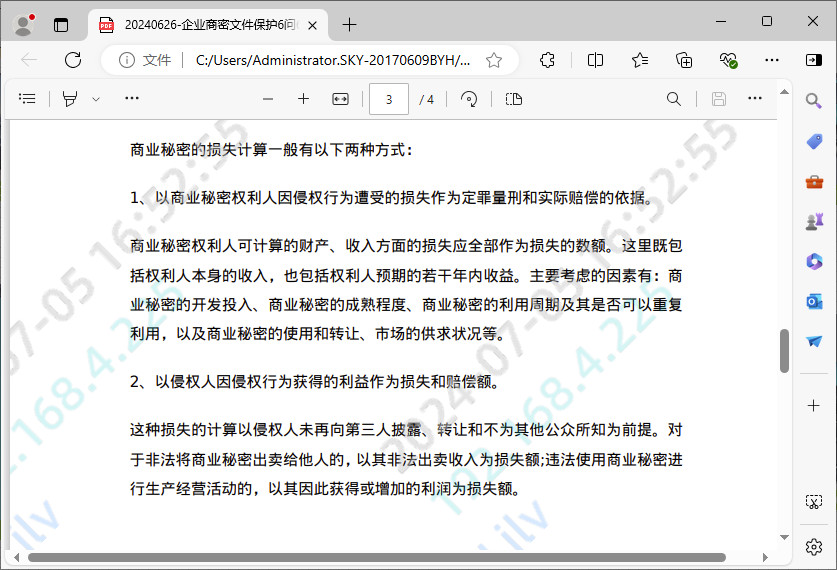Open more tools ellipsis beside highlighter

tap(132, 99)
